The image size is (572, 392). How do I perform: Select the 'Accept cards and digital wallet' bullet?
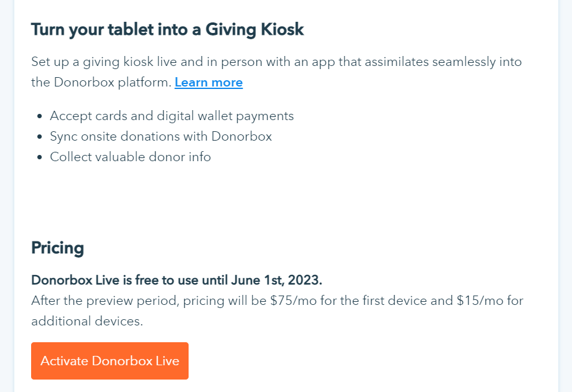172,116
